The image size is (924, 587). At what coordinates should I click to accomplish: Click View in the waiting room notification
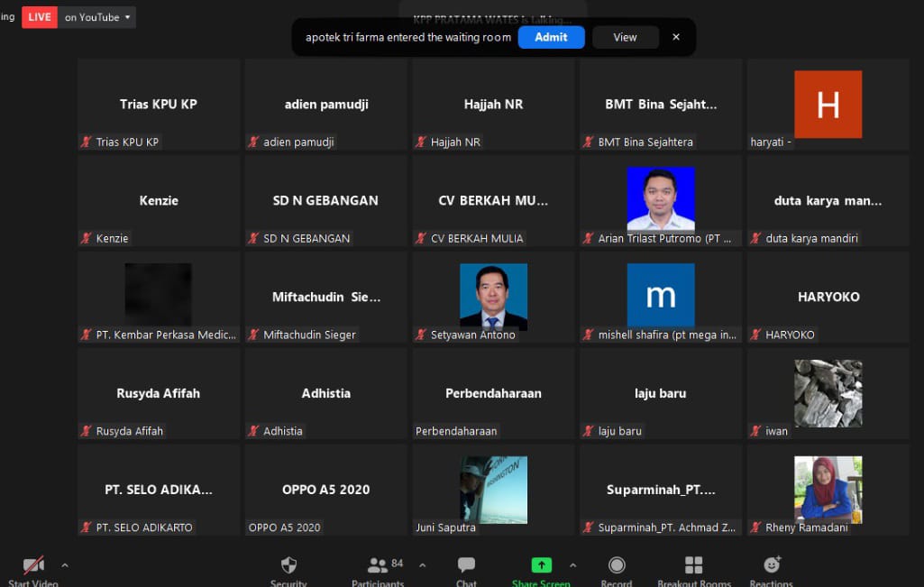tap(625, 37)
